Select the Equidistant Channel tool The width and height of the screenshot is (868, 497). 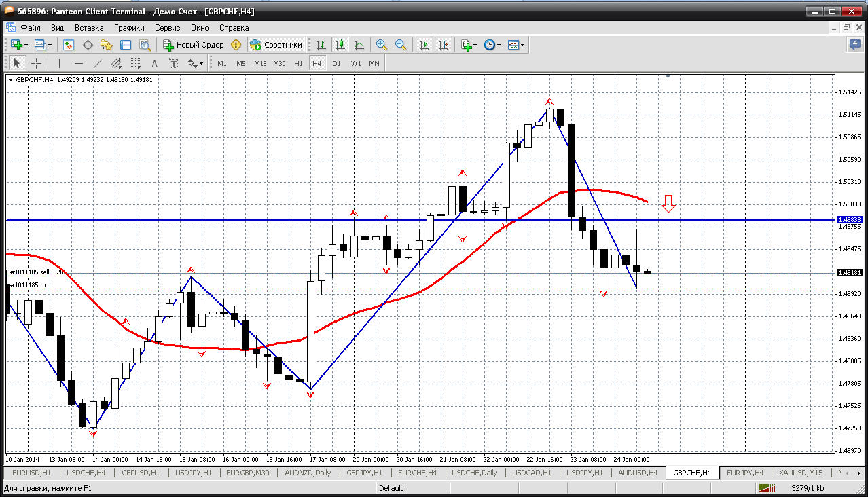116,63
